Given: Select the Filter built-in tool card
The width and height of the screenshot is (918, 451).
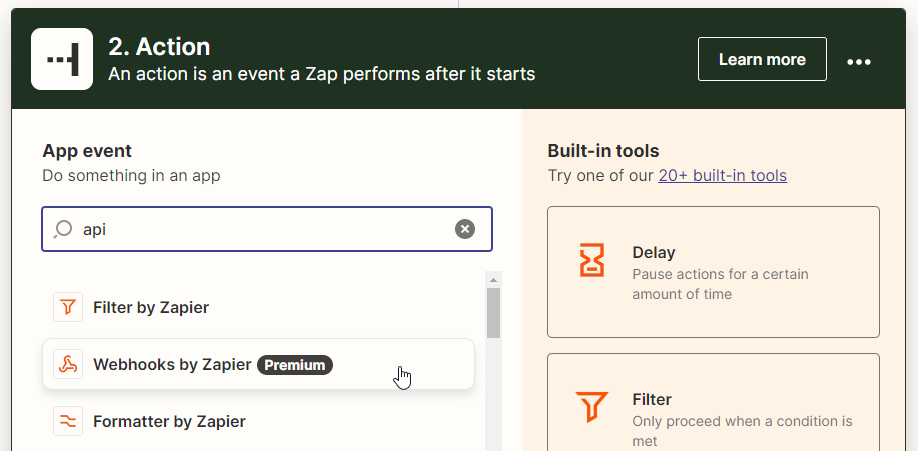Looking at the screenshot, I should [x=713, y=402].
